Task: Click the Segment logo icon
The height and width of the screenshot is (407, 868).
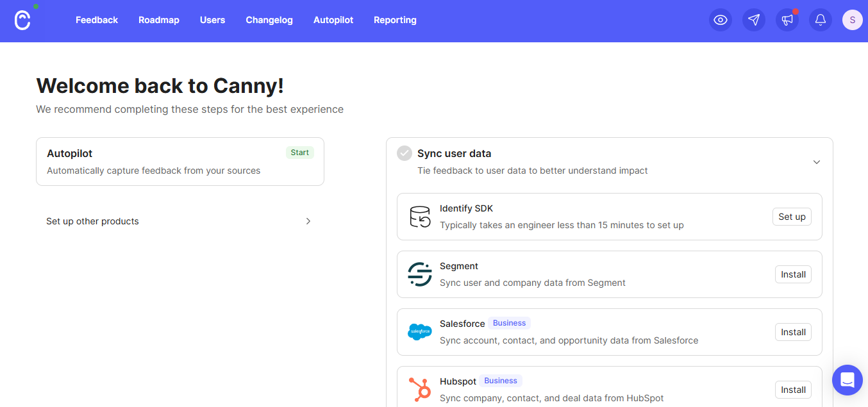Action: pos(420,274)
